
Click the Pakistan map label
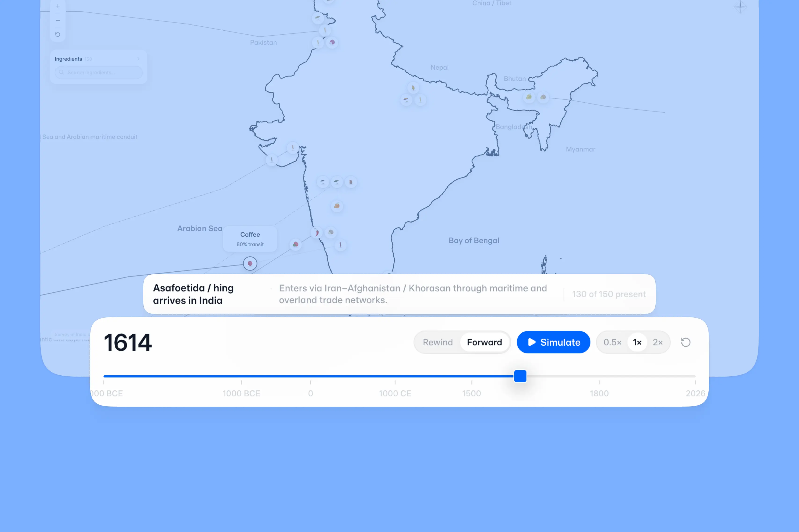point(263,42)
